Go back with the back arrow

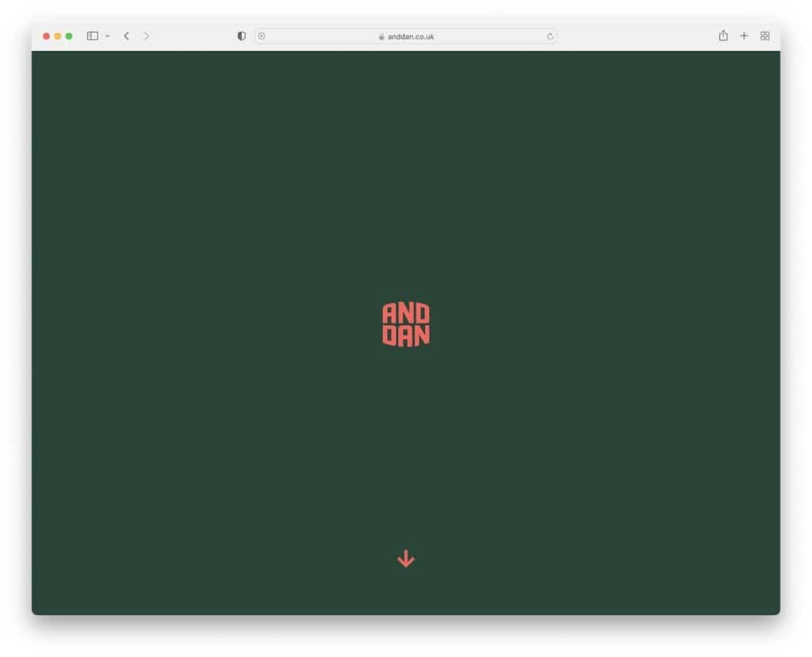126,36
